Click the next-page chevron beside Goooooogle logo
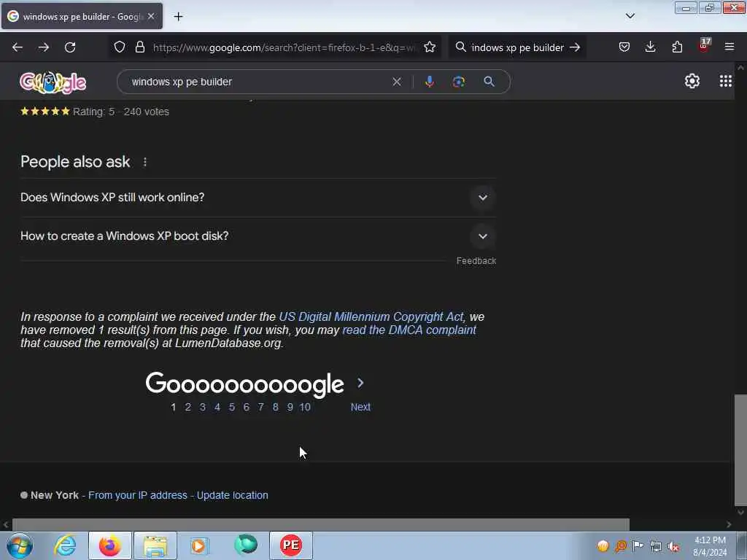Viewport: 747px width, 560px height. (x=360, y=383)
